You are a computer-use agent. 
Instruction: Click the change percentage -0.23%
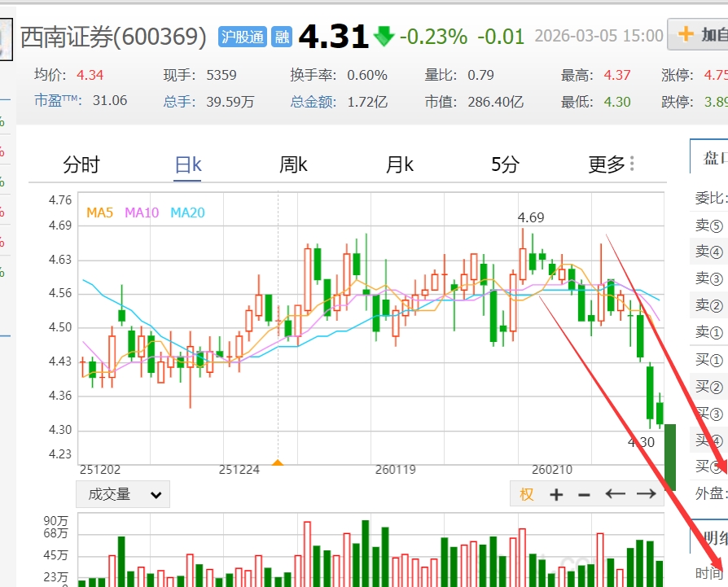coord(434,37)
